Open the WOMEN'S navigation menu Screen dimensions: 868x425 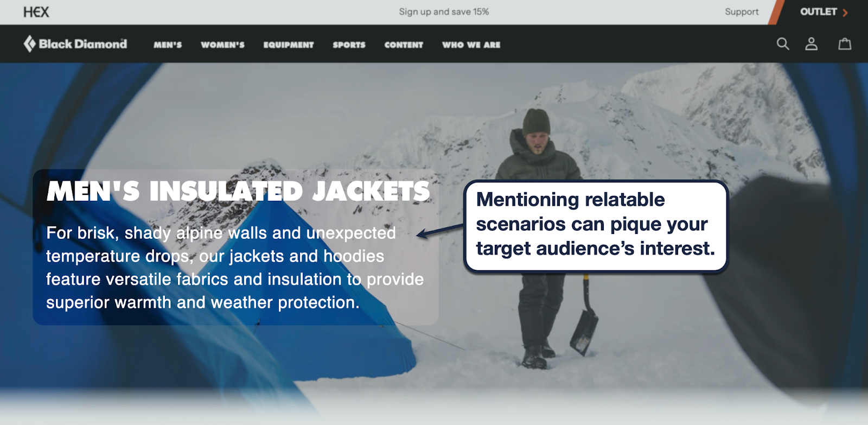click(222, 45)
